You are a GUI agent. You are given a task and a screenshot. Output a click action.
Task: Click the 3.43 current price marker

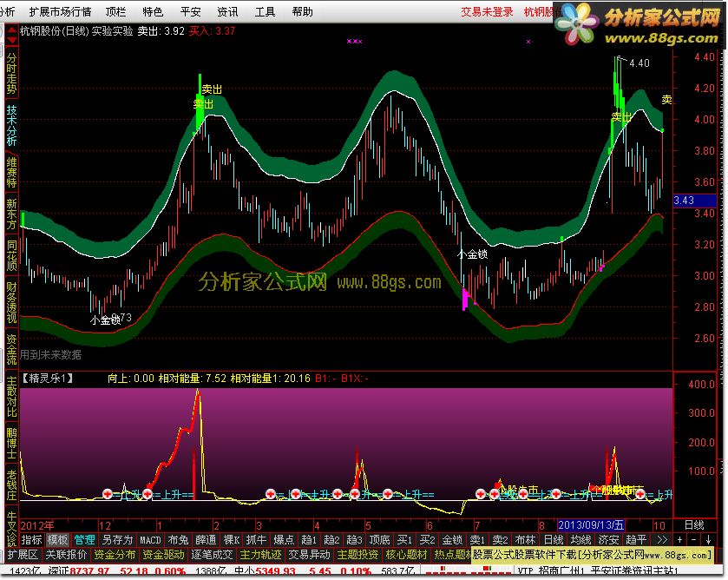click(694, 201)
